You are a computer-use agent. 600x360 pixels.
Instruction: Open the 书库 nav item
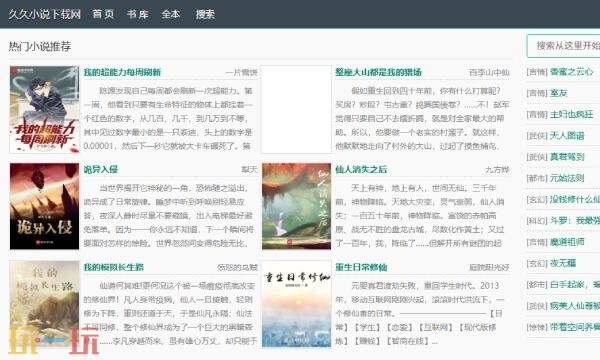click(137, 14)
